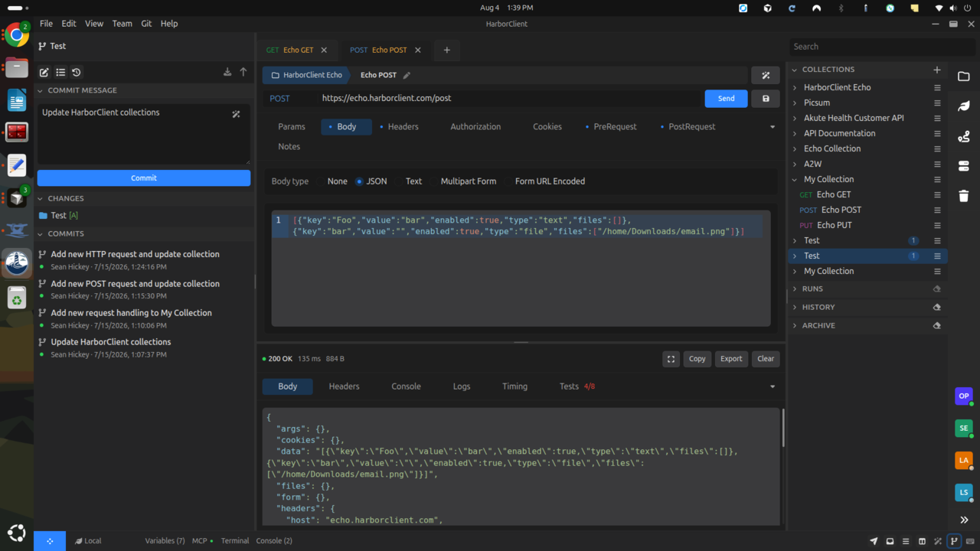
Task: Switch to the PreRequest tab
Action: click(x=610, y=127)
